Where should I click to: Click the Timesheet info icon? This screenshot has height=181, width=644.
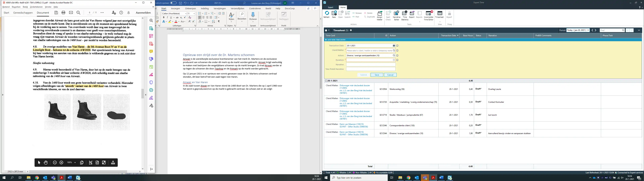pyautogui.click(x=351, y=30)
